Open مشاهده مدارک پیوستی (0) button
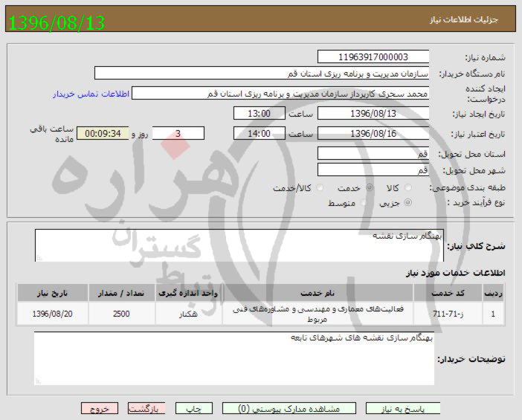 (x=289, y=409)
